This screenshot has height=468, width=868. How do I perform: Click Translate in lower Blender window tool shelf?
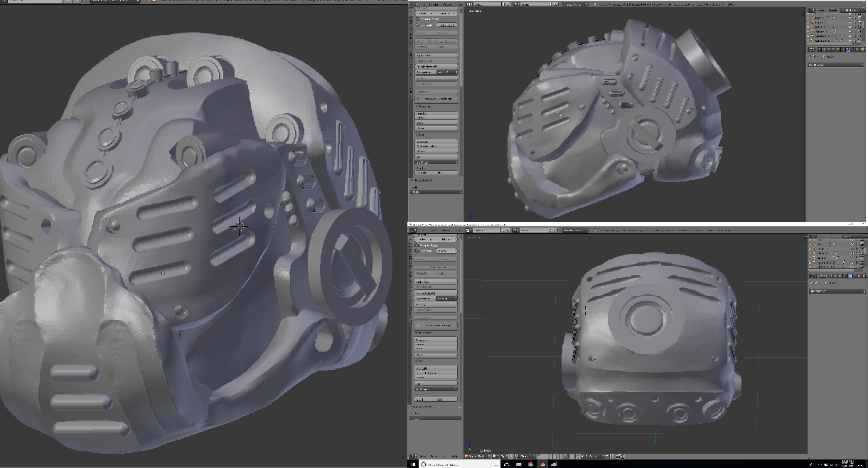click(x=436, y=341)
